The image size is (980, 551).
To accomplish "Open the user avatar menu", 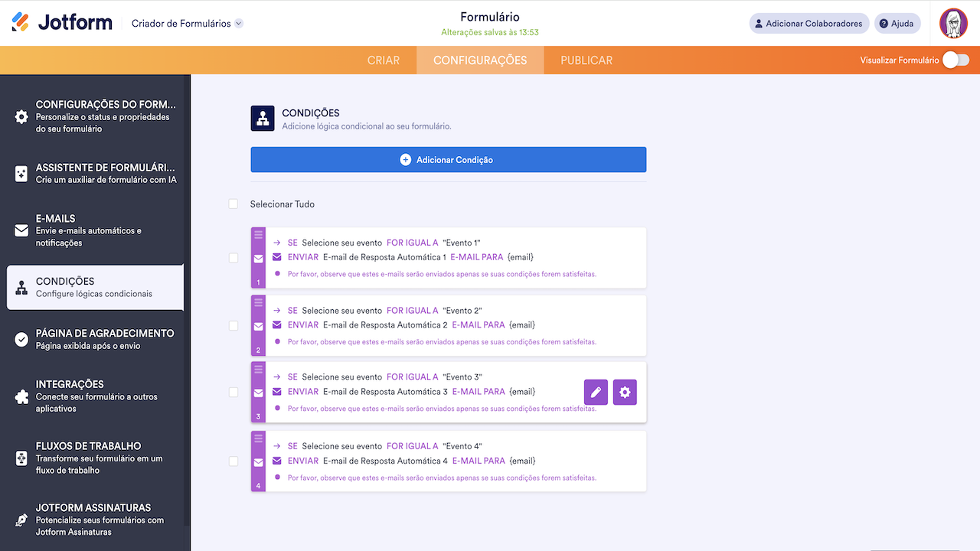I will pyautogui.click(x=954, y=24).
